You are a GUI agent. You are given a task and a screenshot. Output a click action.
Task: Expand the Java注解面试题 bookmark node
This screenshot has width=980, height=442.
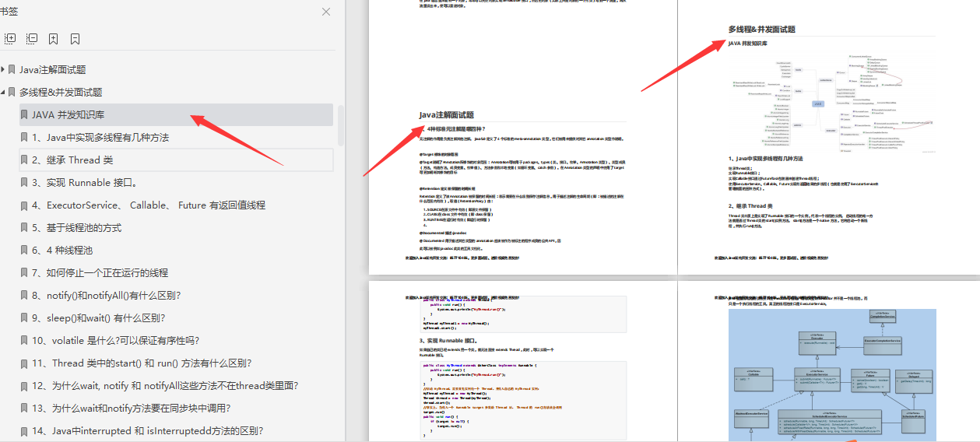click(x=4, y=69)
